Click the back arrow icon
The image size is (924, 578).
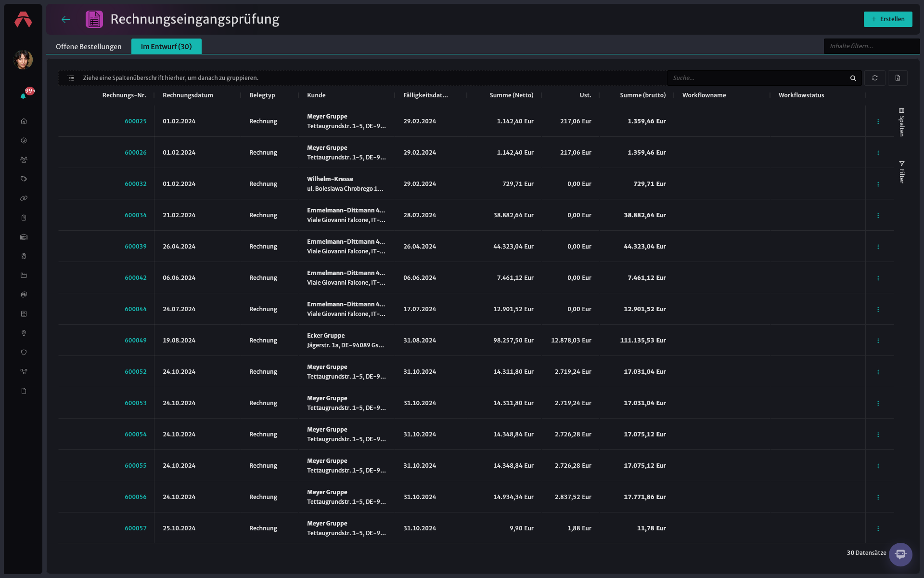pyautogui.click(x=66, y=19)
